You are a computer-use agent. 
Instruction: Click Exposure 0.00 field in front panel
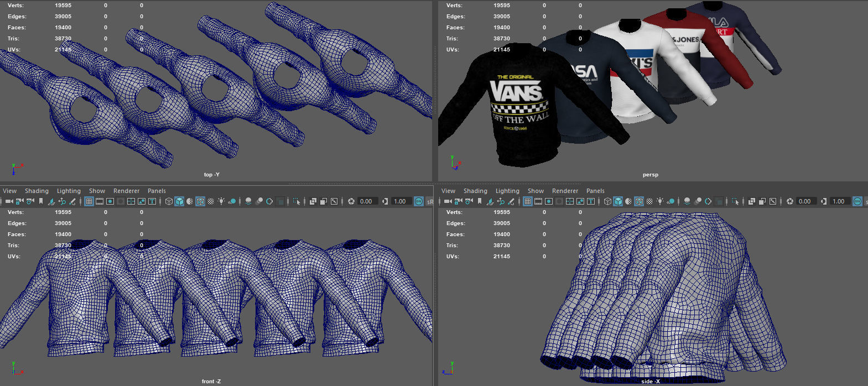367,201
